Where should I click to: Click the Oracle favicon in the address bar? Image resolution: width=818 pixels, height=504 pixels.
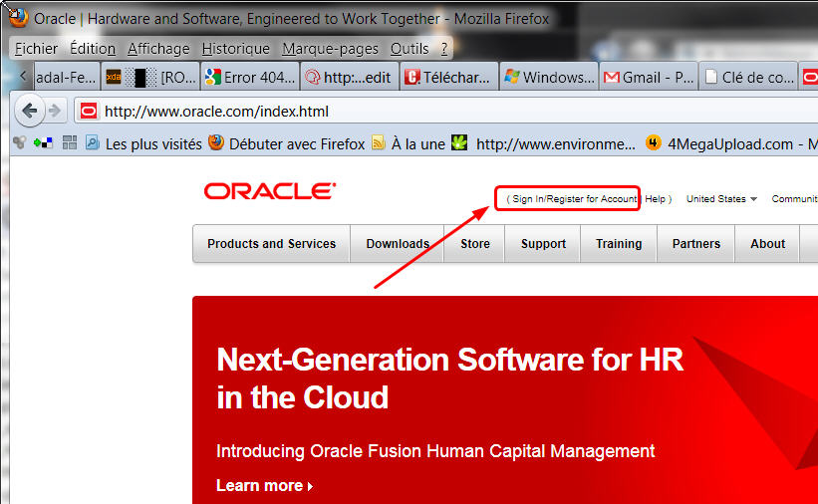pos(89,112)
